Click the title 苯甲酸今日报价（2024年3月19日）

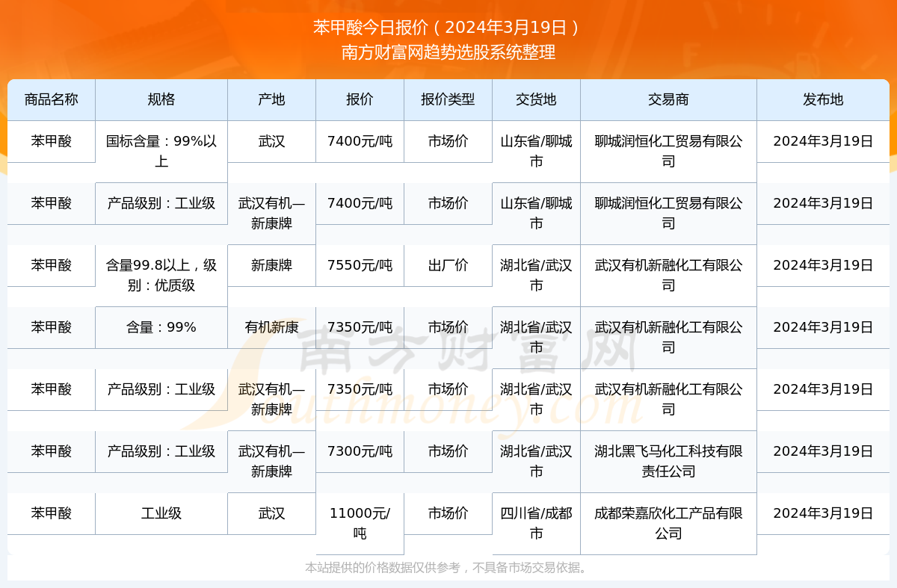pos(448,28)
